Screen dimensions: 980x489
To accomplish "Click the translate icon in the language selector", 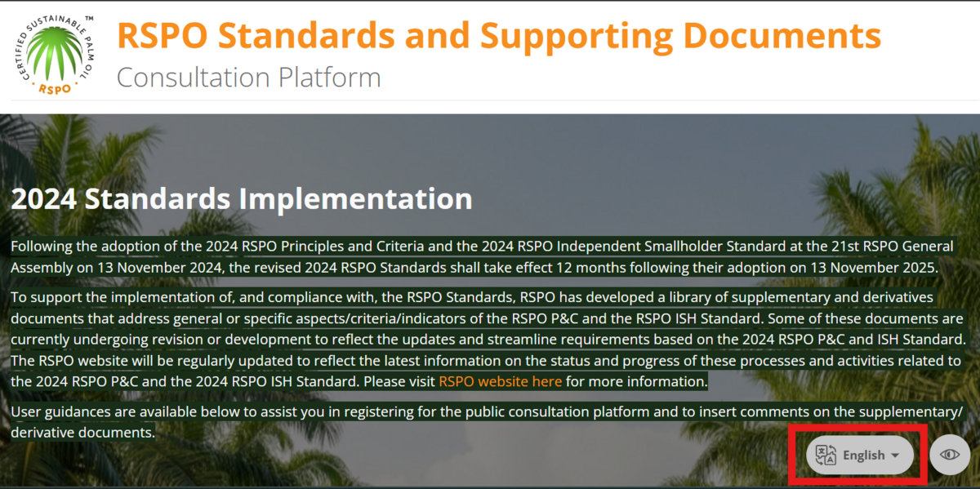I will 826,455.
